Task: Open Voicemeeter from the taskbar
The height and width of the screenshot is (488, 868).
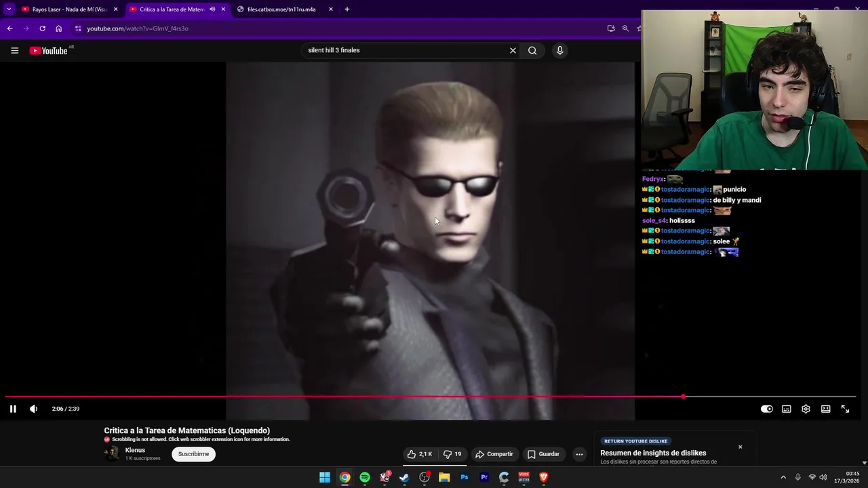Action: coord(524,477)
